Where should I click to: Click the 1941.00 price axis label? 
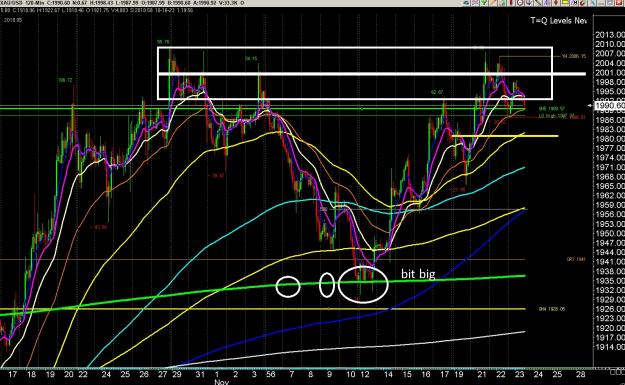click(x=610, y=261)
